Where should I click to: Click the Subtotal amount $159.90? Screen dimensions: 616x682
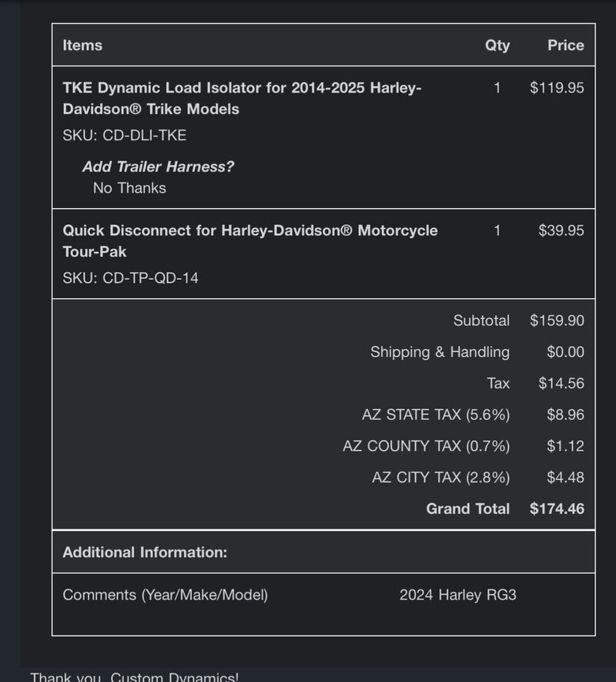click(x=557, y=321)
